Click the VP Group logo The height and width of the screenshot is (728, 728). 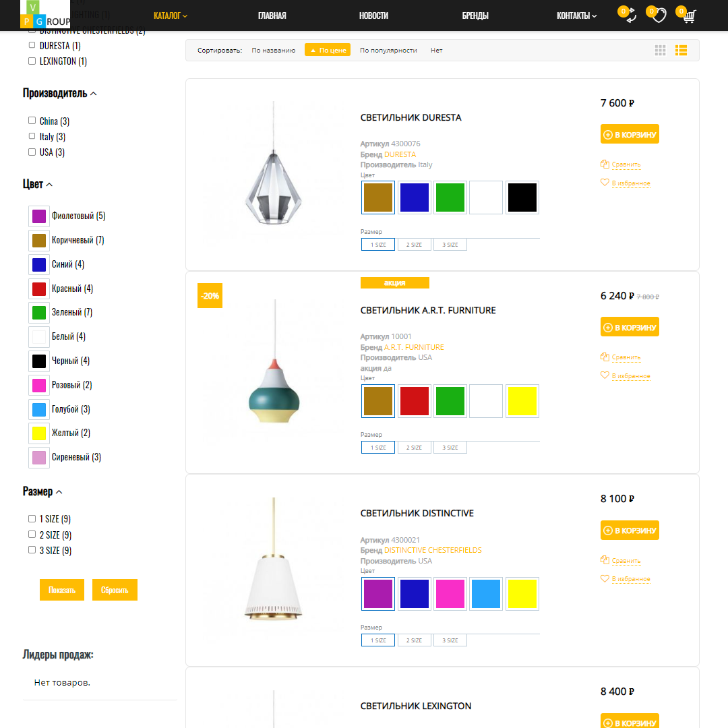pos(45,14)
